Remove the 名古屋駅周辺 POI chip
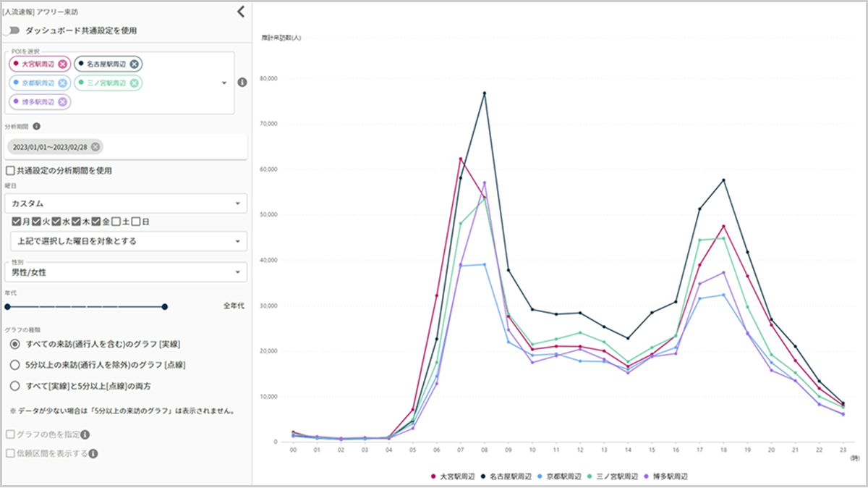This screenshot has height=488, width=868. tap(135, 64)
